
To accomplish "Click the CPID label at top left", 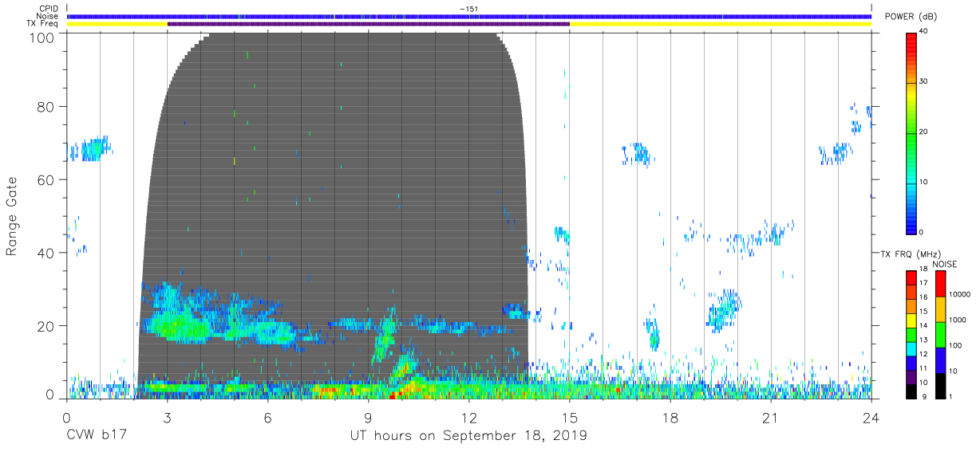I will pos(49,9).
